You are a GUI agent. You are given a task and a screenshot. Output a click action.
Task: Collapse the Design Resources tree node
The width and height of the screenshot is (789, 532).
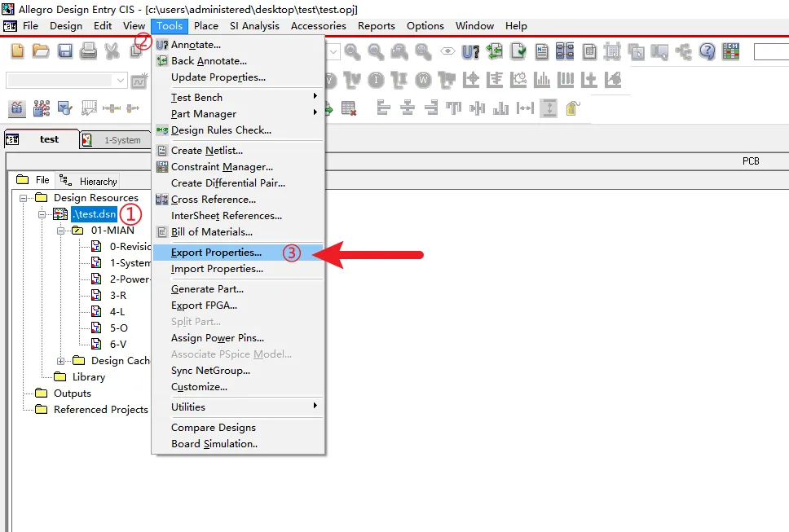coord(23,198)
